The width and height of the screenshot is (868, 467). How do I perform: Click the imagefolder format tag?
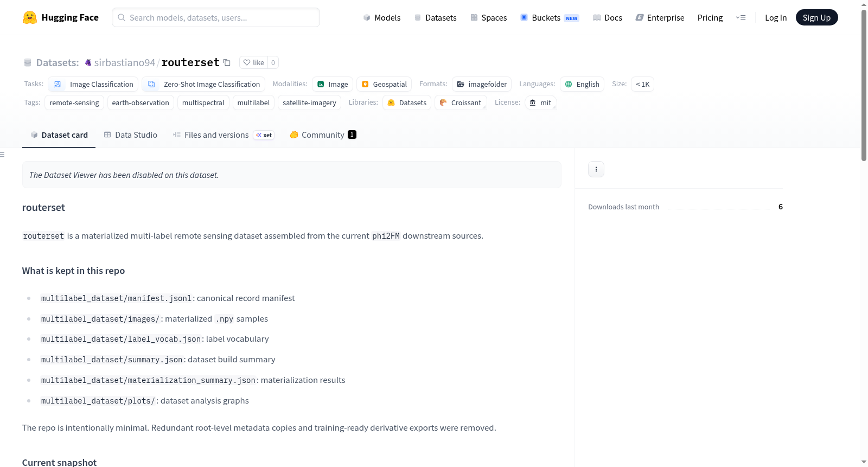pyautogui.click(x=482, y=84)
